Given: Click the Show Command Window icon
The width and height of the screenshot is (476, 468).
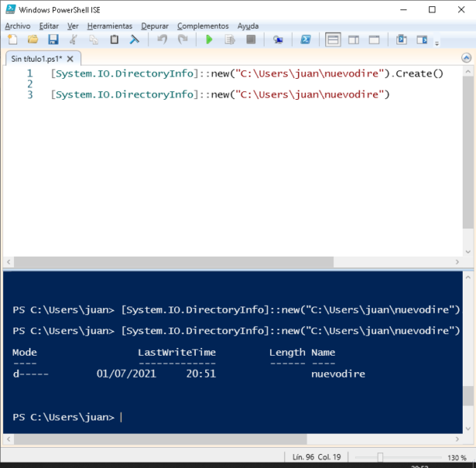Looking at the screenshot, I should [x=401, y=40].
